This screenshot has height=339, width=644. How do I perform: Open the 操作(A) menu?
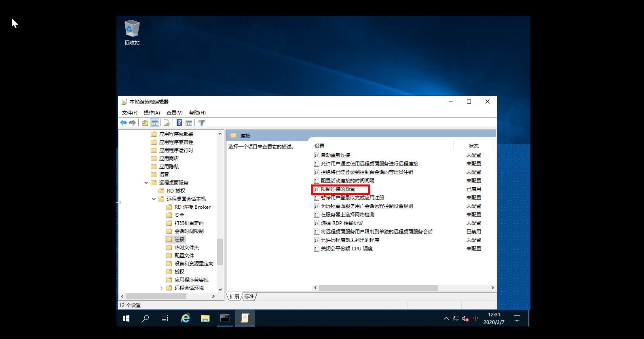point(152,113)
